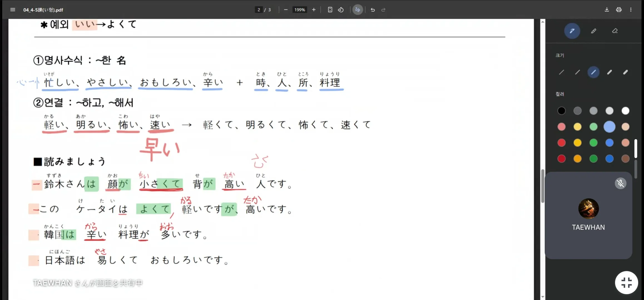The height and width of the screenshot is (300, 644).
Task: Rotate the document counterclockwise
Action: tap(341, 10)
